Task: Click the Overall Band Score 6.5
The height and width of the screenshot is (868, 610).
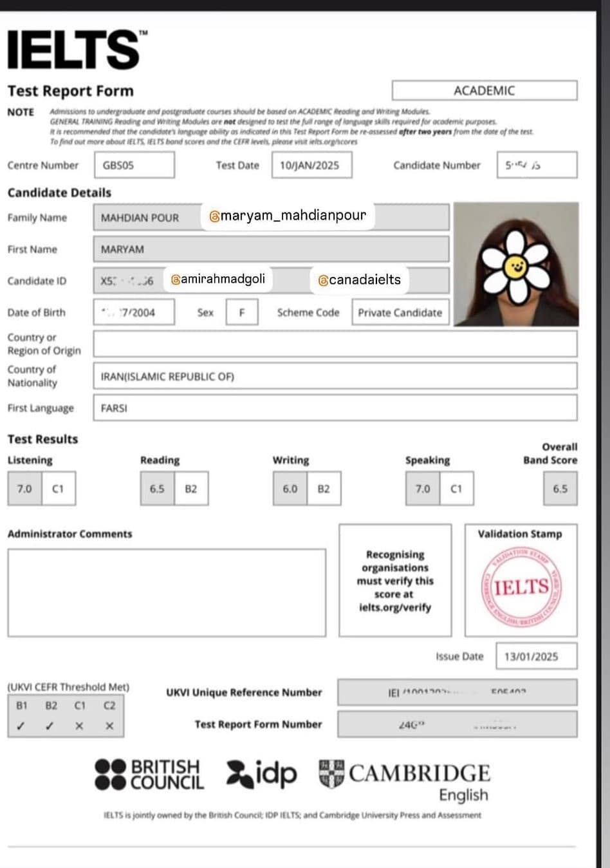Action: coord(560,489)
